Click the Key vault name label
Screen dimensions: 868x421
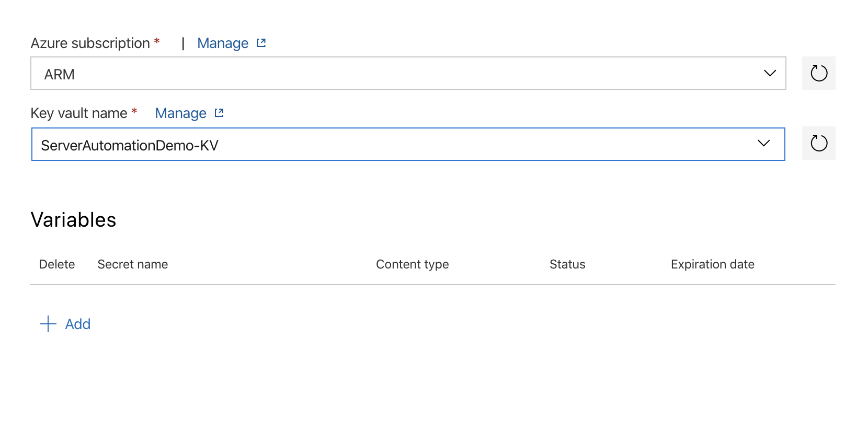(79, 113)
